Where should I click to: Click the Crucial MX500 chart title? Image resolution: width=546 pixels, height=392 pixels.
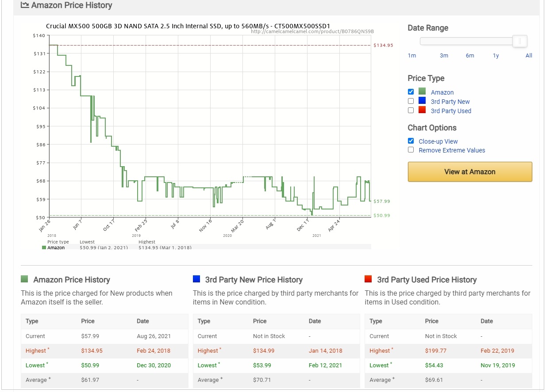point(188,26)
